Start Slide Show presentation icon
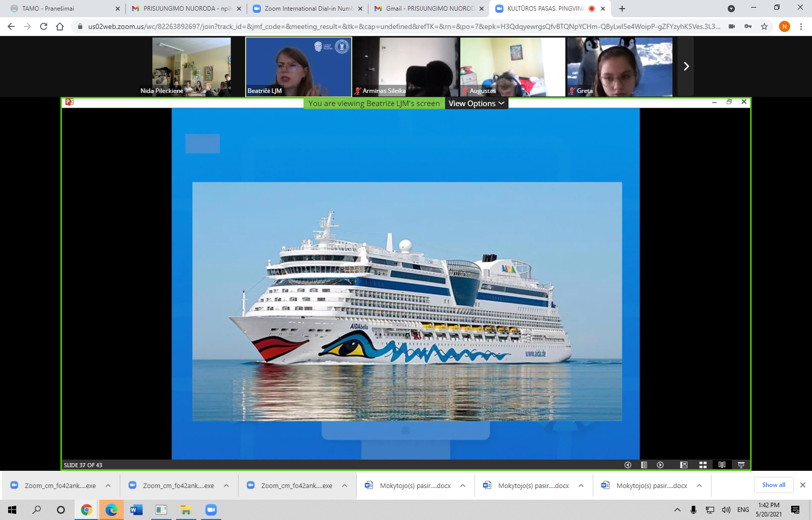812x520 pixels. (741, 465)
